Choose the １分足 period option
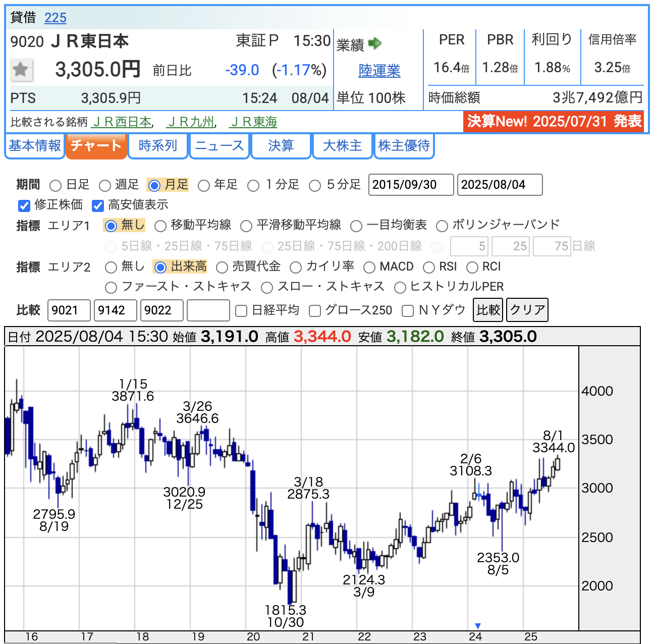The height and width of the screenshot is (644, 655). click(253, 186)
